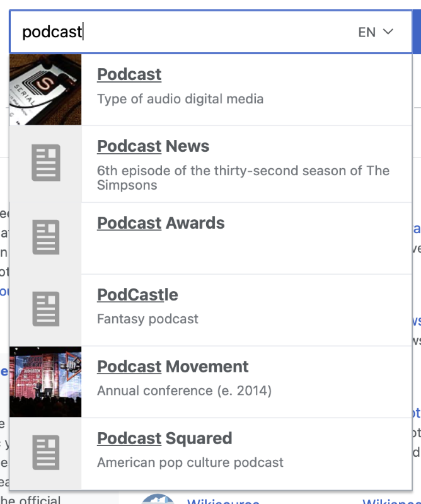
Task: Select "Annual conference (e. 2014)" description
Action: (x=184, y=391)
